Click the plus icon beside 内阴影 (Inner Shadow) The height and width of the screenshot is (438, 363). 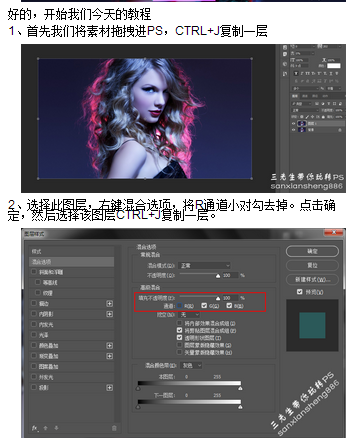point(109,314)
